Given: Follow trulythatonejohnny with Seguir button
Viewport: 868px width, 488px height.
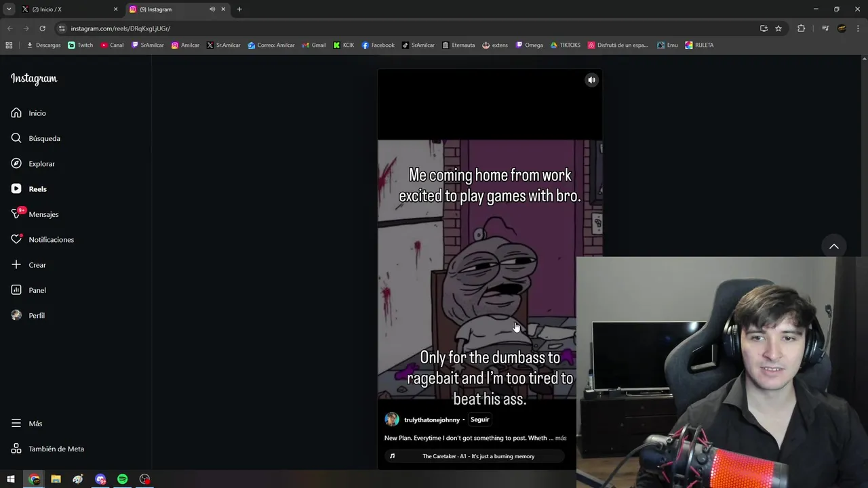Looking at the screenshot, I should [479, 420].
